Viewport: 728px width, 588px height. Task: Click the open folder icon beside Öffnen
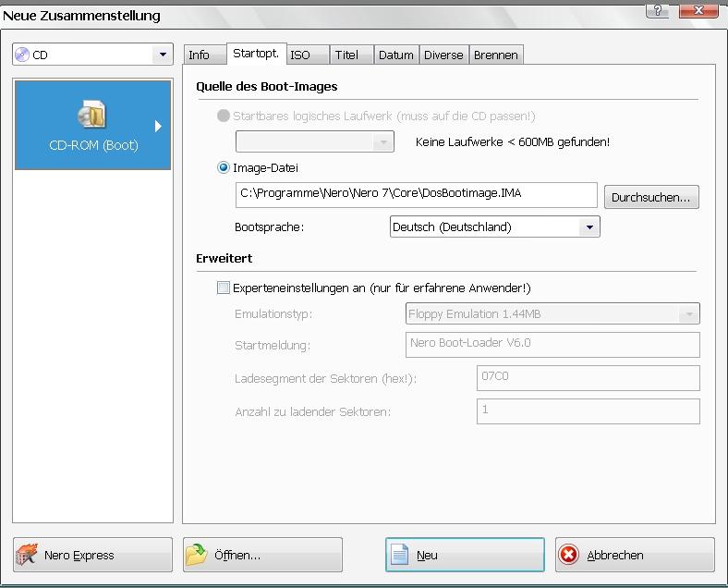(197, 555)
